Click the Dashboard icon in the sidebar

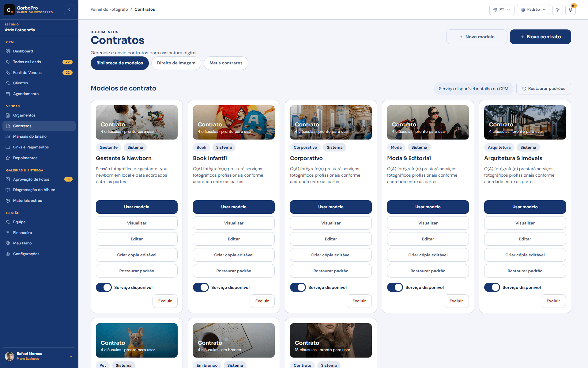(8, 51)
